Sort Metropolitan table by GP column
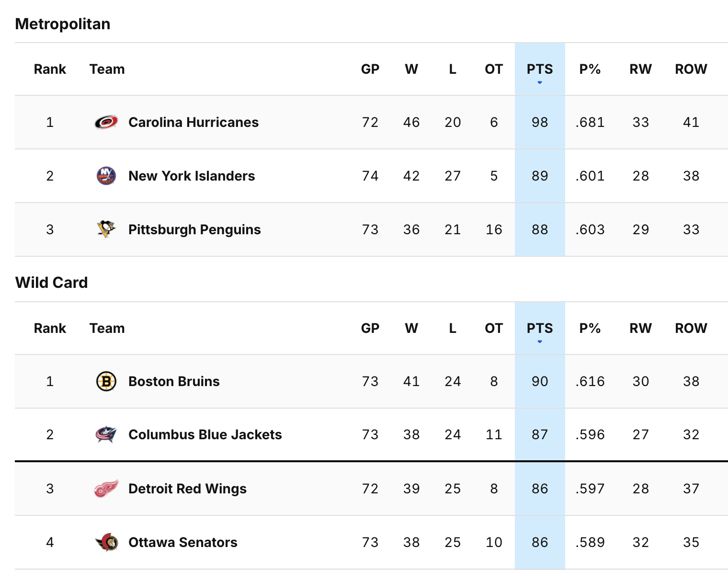 pos(370,69)
